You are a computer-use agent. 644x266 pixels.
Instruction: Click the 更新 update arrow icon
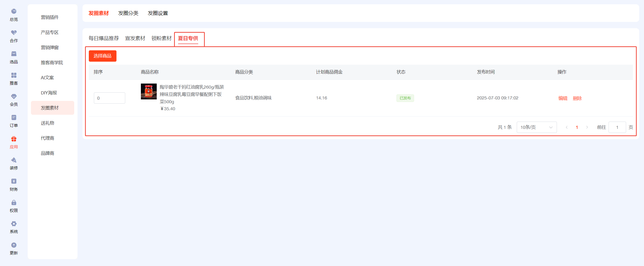pos(14,245)
